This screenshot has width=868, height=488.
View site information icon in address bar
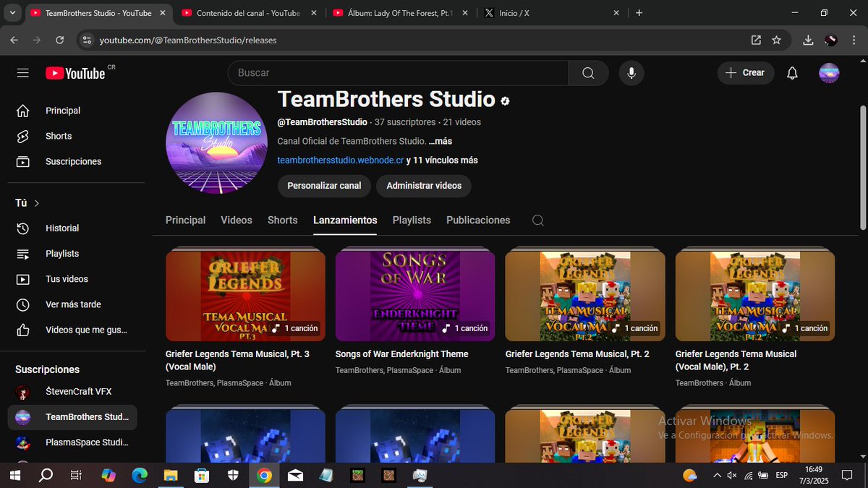(87, 40)
